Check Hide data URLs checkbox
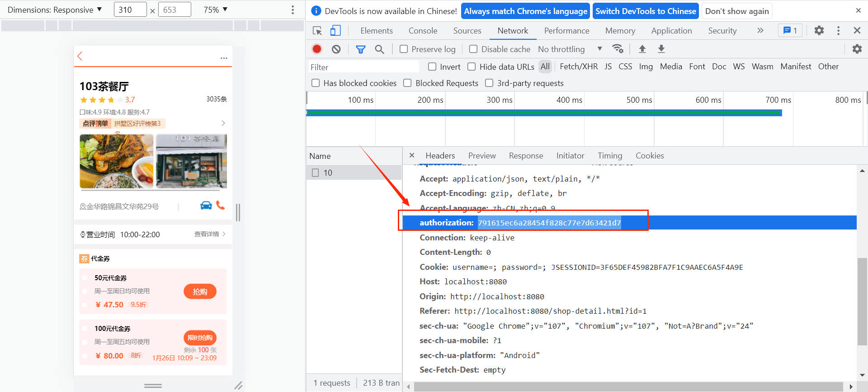 click(x=472, y=67)
